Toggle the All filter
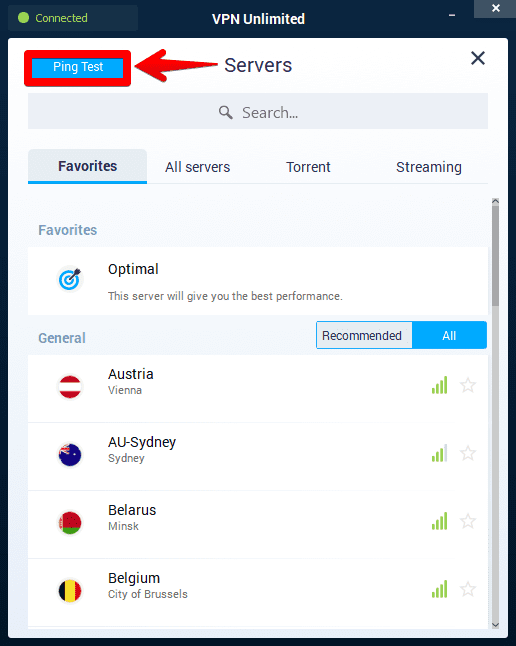Viewport: 516px width, 646px height. pyautogui.click(x=449, y=335)
